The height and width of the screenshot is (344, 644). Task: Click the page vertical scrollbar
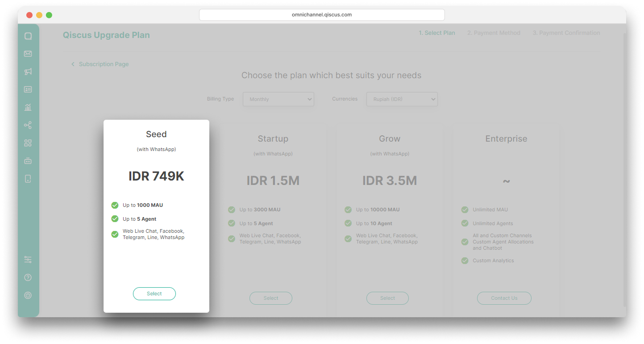[x=624, y=170]
